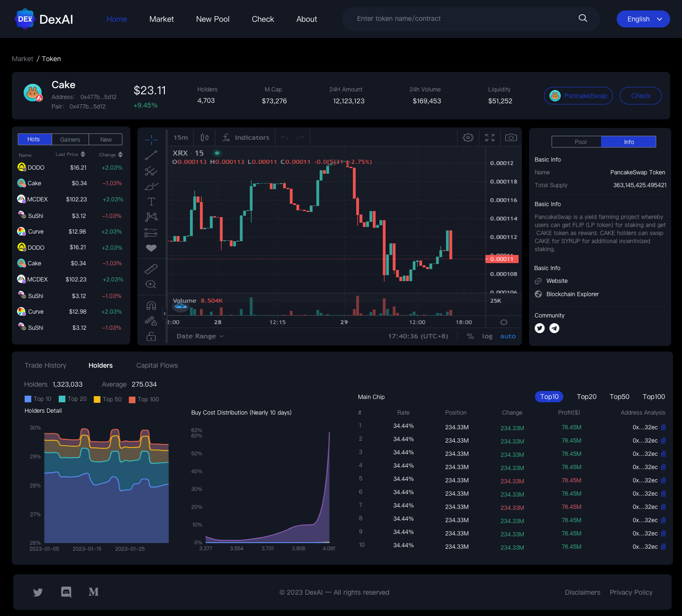The width and height of the screenshot is (682, 616).
Task: Click the blue Top 10 legend swatch
Action: pyautogui.click(x=28, y=399)
